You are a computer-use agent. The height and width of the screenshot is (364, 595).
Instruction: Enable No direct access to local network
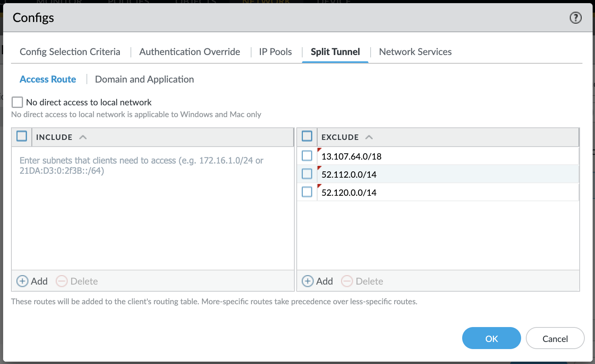pos(17,102)
